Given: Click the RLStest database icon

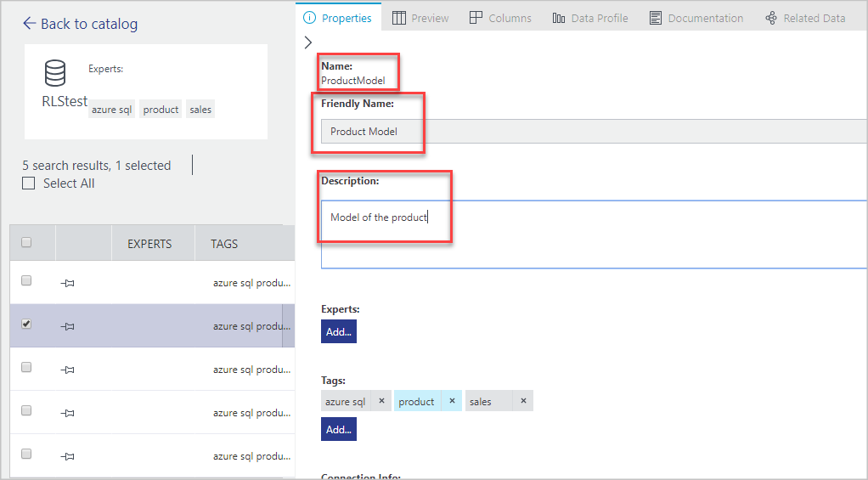Looking at the screenshot, I should click(55, 73).
